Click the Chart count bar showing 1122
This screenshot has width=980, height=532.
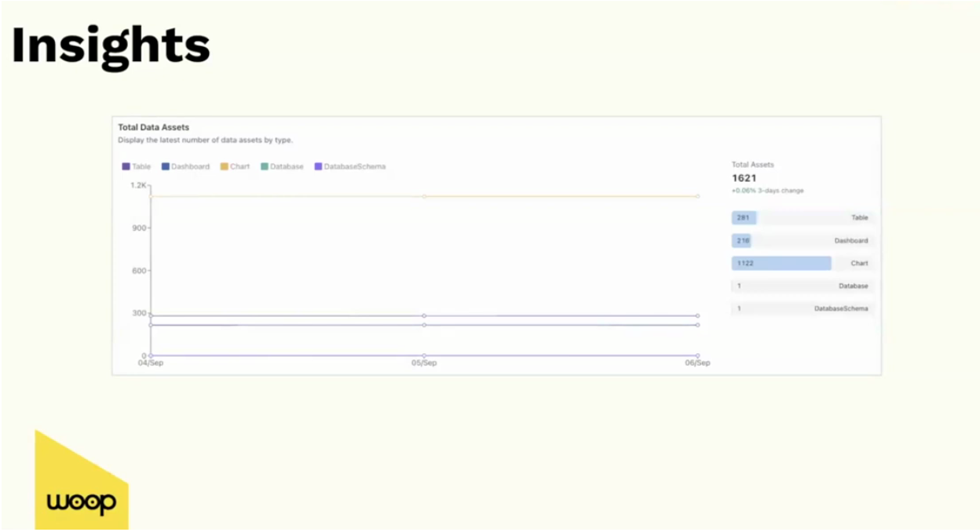pyautogui.click(x=781, y=263)
